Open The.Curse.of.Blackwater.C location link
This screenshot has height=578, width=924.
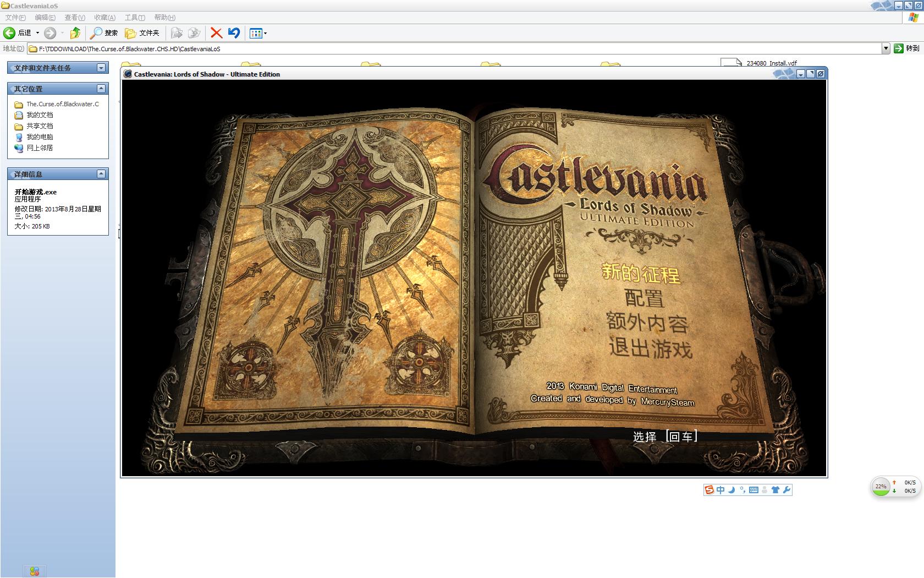coord(57,104)
